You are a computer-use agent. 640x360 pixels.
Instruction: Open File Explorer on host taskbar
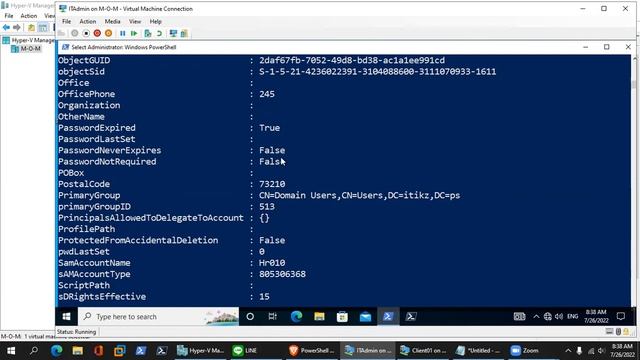pyautogui.click(x=78, y=351)
